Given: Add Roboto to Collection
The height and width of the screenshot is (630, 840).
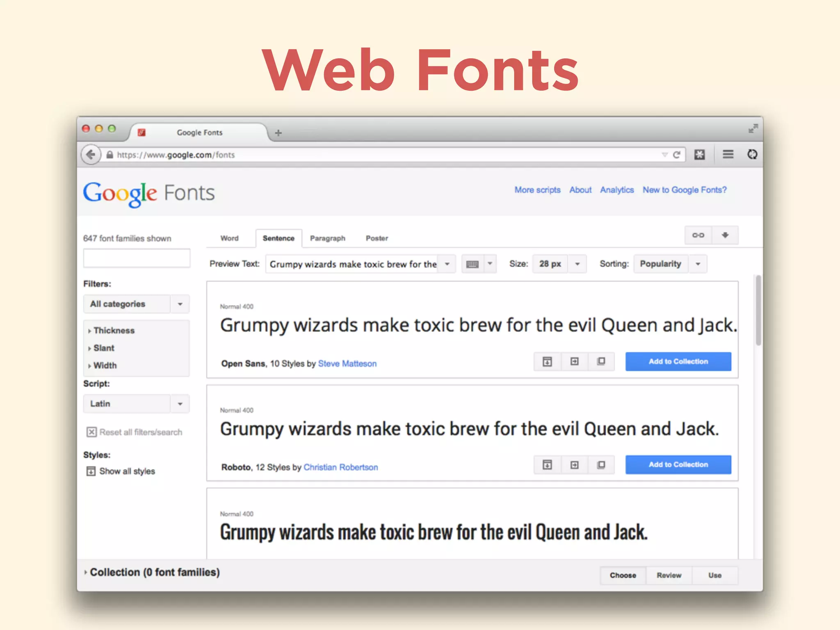Looking at the screenshot, I should point(678,465).
